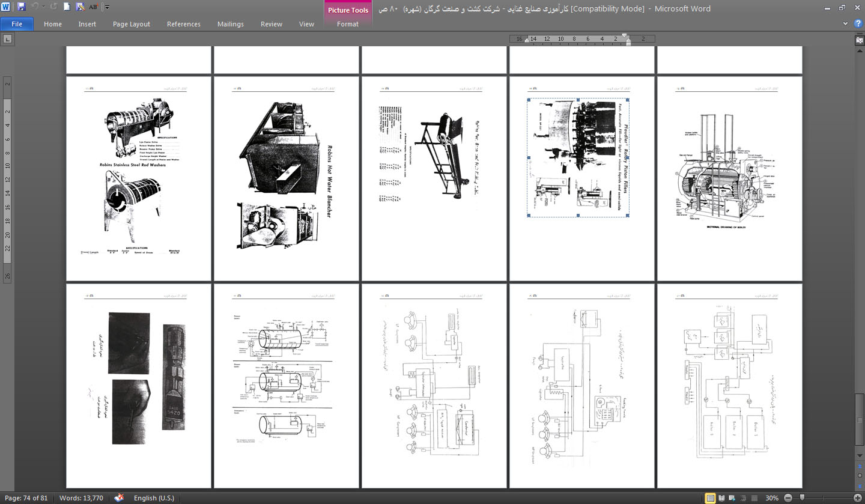Expand the ribbon using the chevron arrow

[846, 24]
